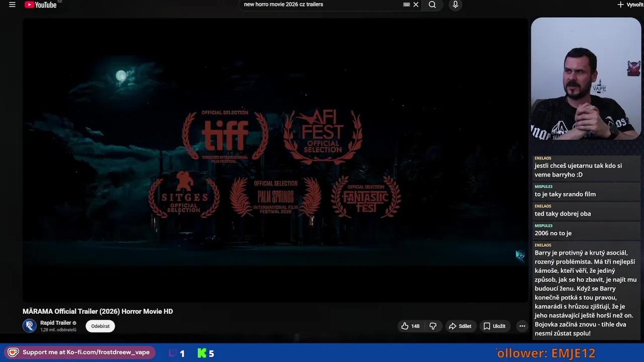Open the Rapid Trailer channel name link
644x362 pixels.
tap(55, 323)
